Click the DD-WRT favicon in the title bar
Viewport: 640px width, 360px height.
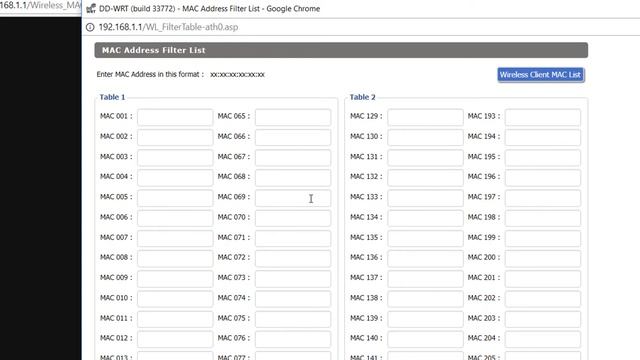coord(91,9)
